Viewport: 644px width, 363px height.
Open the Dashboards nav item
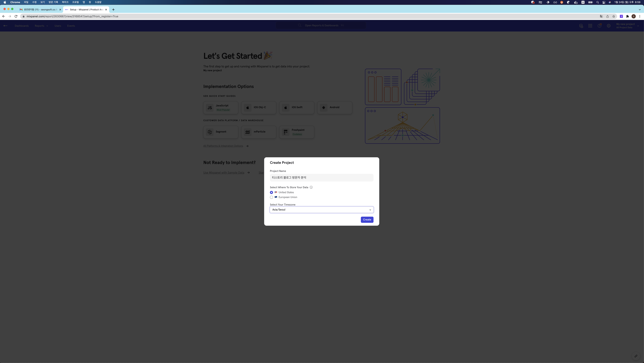[x=22, y=26]
